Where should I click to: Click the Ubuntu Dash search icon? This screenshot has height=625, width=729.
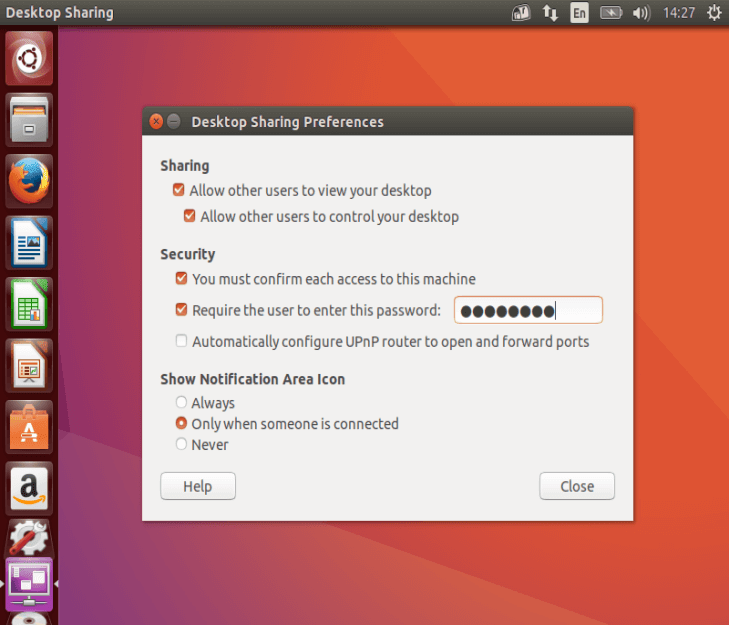(x=29, y=59)
